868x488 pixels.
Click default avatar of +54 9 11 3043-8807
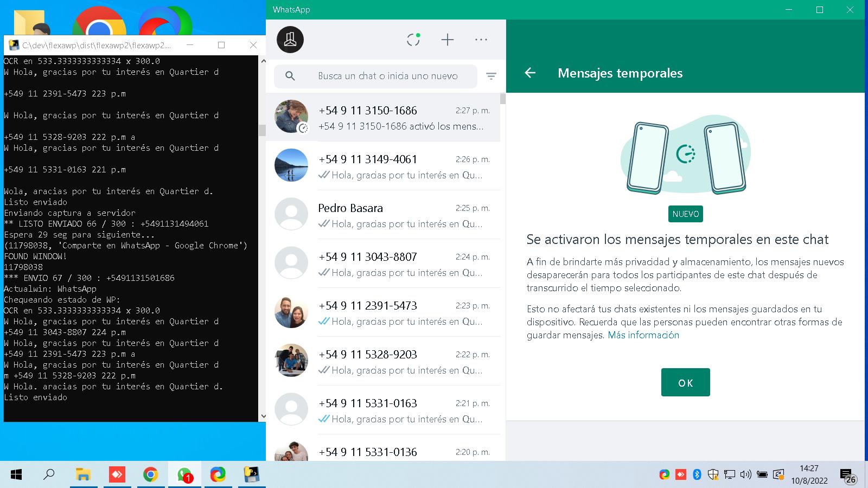tap(291, 263)
